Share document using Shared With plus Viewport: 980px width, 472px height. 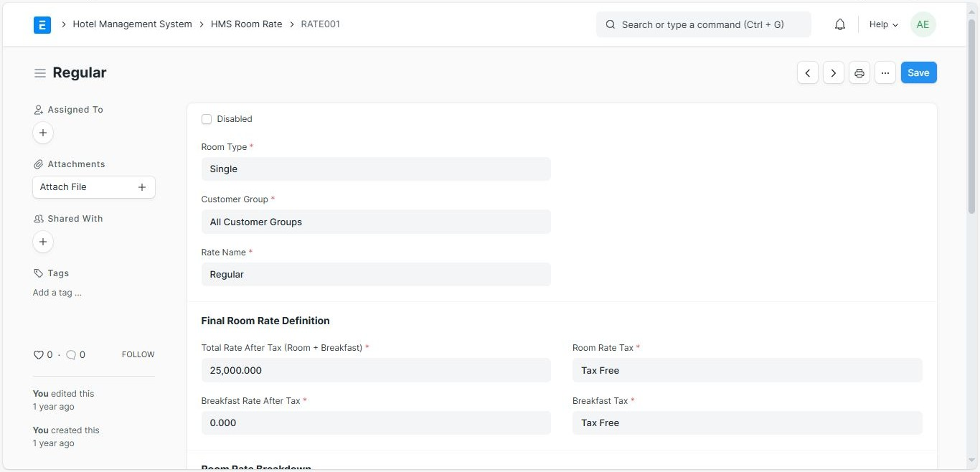coord(43,242)
